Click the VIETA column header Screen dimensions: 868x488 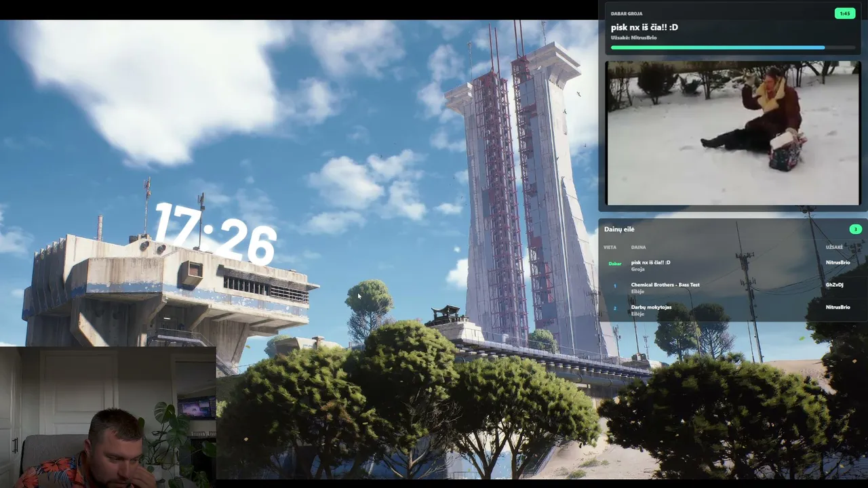pyautogui.click(x=610, y=247)
